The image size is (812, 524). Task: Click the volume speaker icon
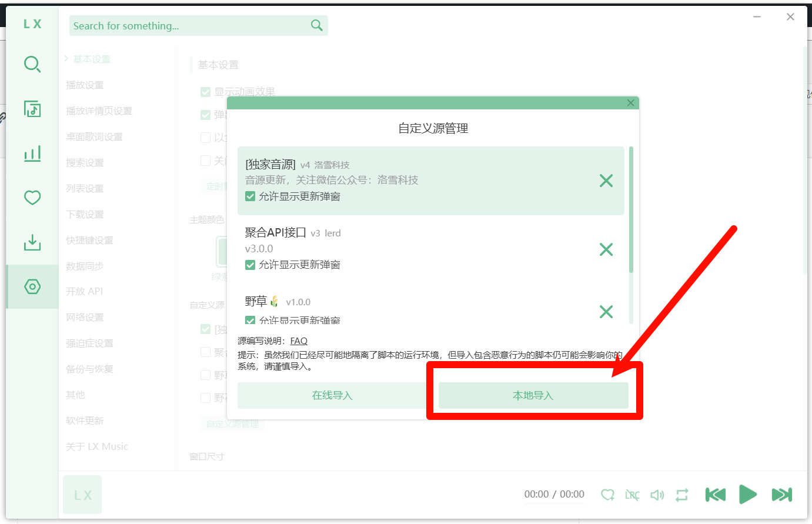coord(657,495)
